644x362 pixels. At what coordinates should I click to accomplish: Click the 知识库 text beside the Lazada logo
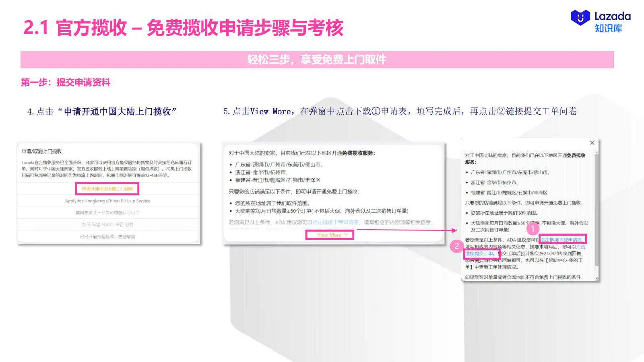[609, 28]
